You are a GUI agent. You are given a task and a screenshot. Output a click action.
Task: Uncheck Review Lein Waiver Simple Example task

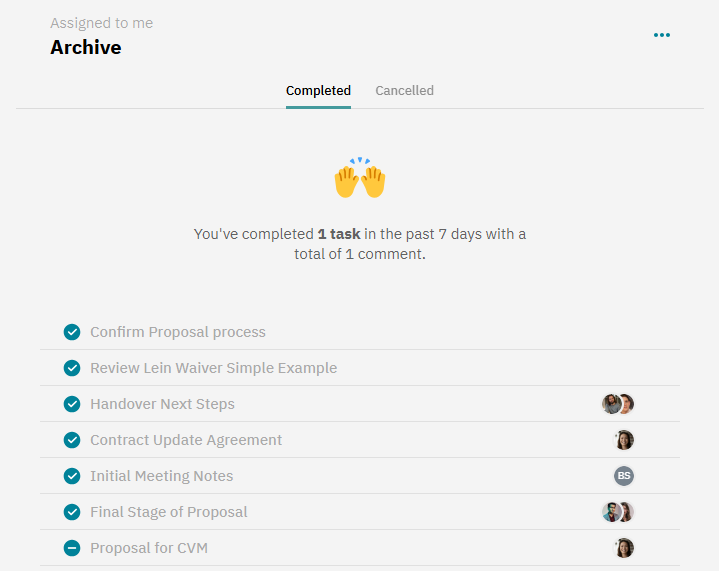[x=72, y=368]
